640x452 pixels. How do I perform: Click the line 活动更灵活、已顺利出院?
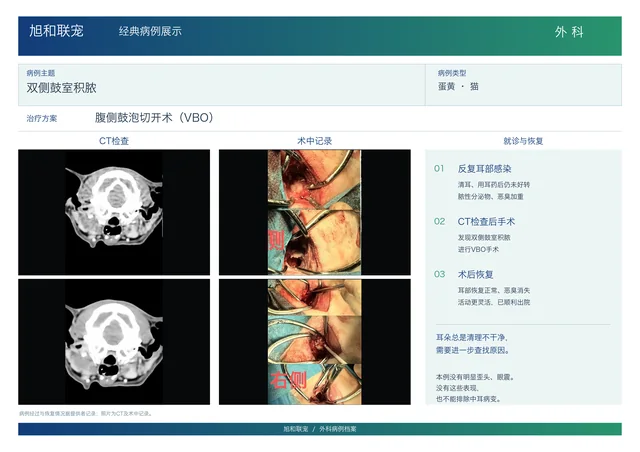494,302
